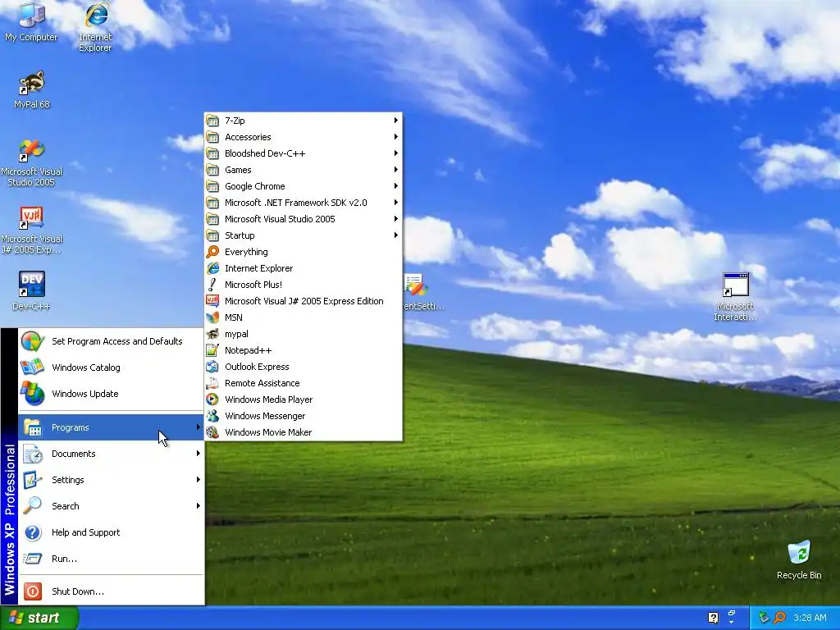Select the Programs entry in Start menu

pos(111,427)
